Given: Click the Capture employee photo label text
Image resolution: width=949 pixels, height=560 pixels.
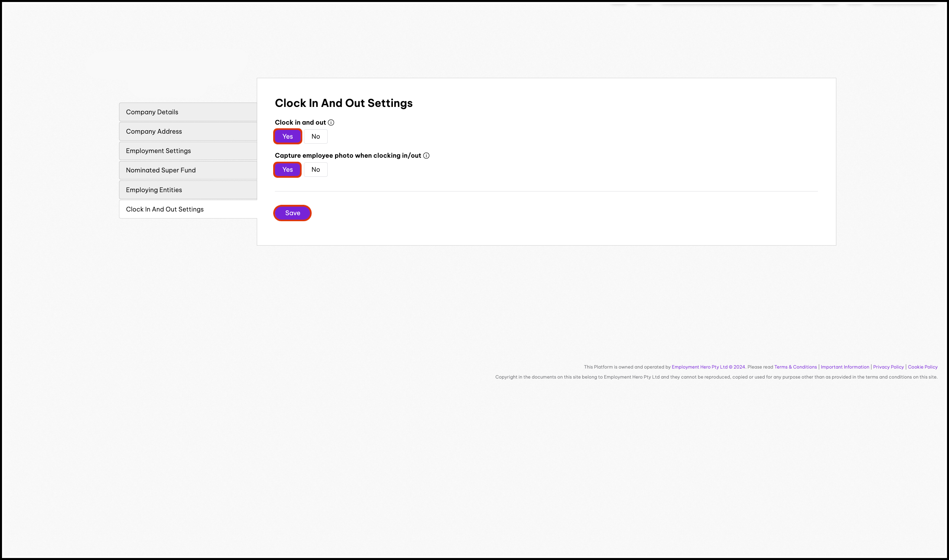Looking at the screenshot, I should point(348,155).
